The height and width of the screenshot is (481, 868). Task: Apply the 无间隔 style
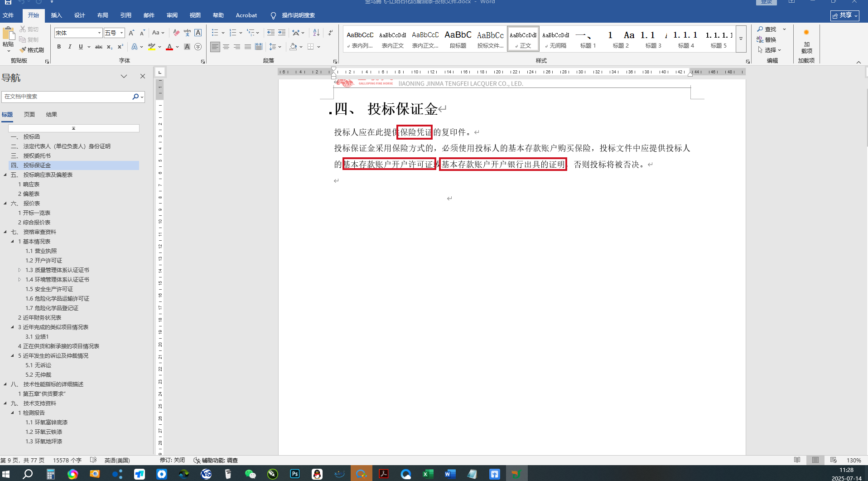pos(555,39)
